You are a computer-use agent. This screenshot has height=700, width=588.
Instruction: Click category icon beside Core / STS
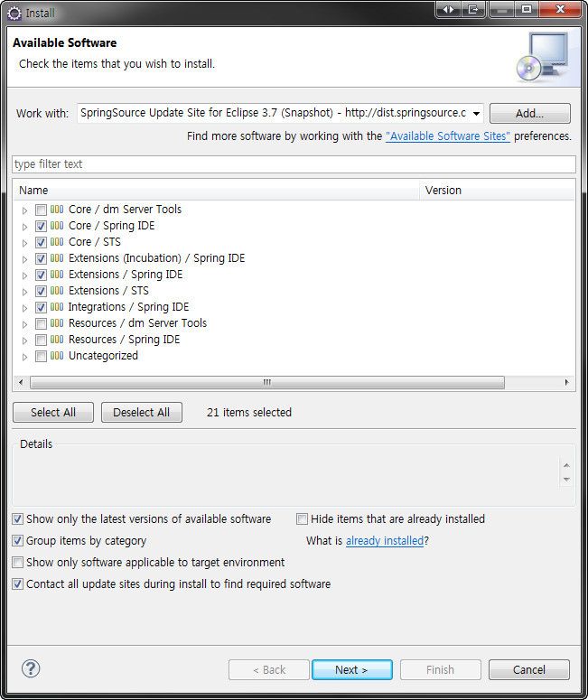tap(57, 242)
